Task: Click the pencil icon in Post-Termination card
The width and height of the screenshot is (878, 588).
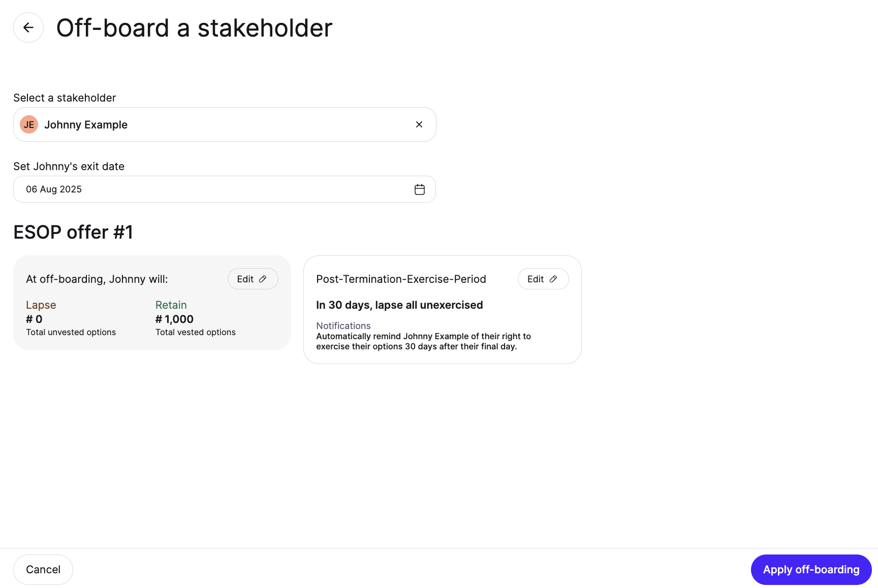Action: [x=553, y=279]
